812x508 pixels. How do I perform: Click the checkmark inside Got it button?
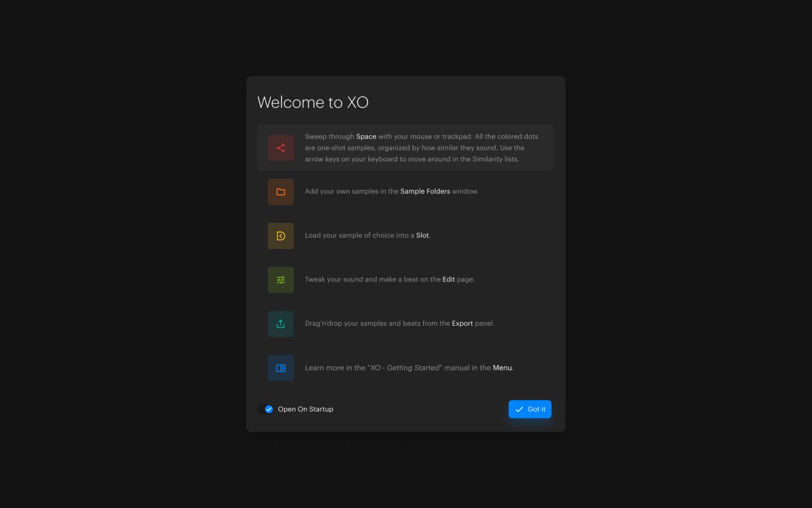[x=519, y=410]
